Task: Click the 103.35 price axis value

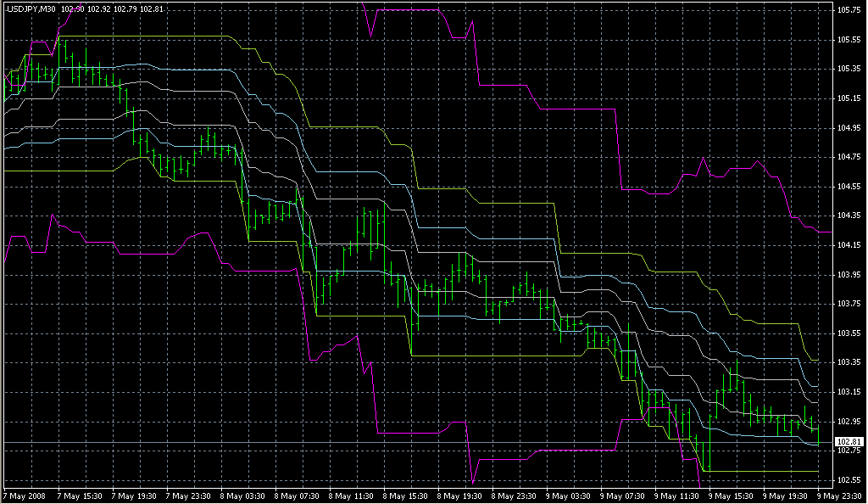Action: point(849,362)
